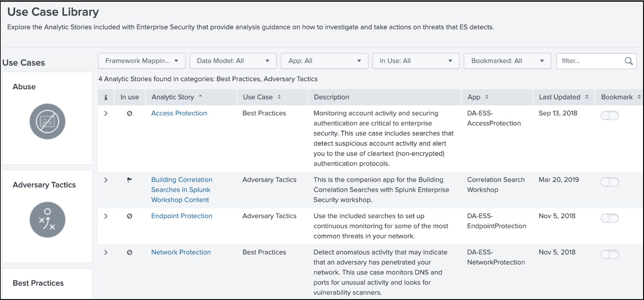The width and height of the screenshot is (644, 300).
Task: Click the Use Case Library page title
Action: point(53,12)
